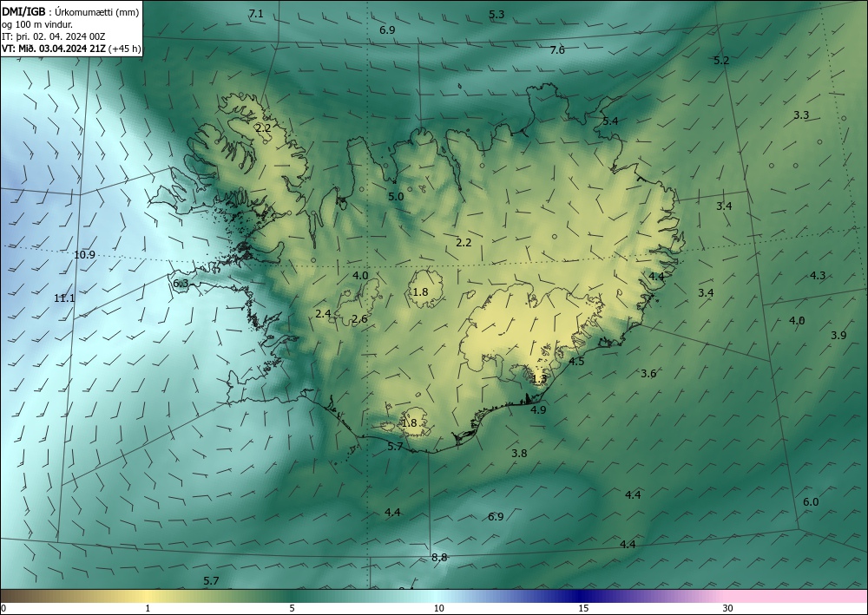Select the 3.8 value label
The image size is (868, 615).
pyautogui.click(x=519, y=453)
